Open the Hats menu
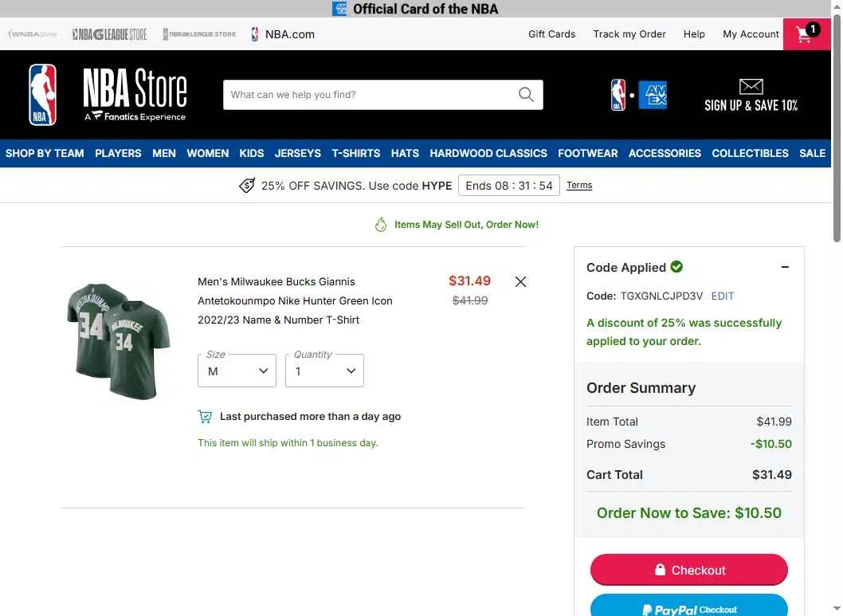This screenshot has height=616, width=843. click(405, 153)
